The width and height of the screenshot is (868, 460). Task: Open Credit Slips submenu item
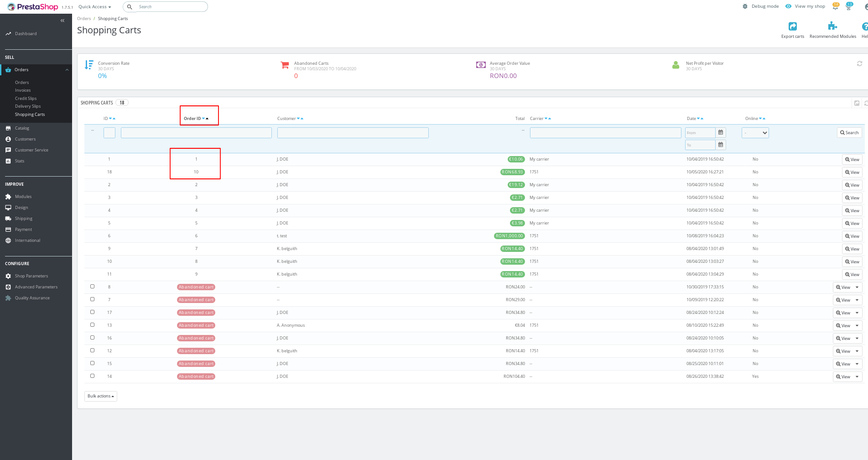pyautogui.click(x=26, y=99)
